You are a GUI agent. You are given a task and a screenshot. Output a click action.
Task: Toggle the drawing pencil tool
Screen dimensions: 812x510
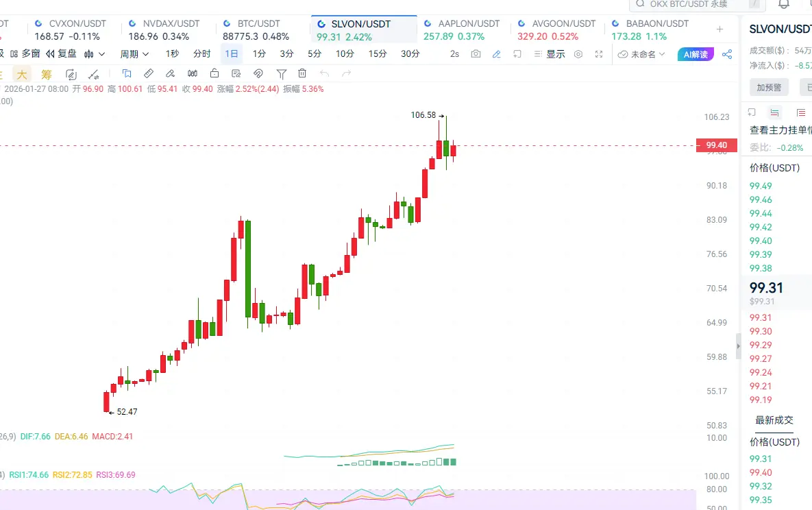coord(497,54)
